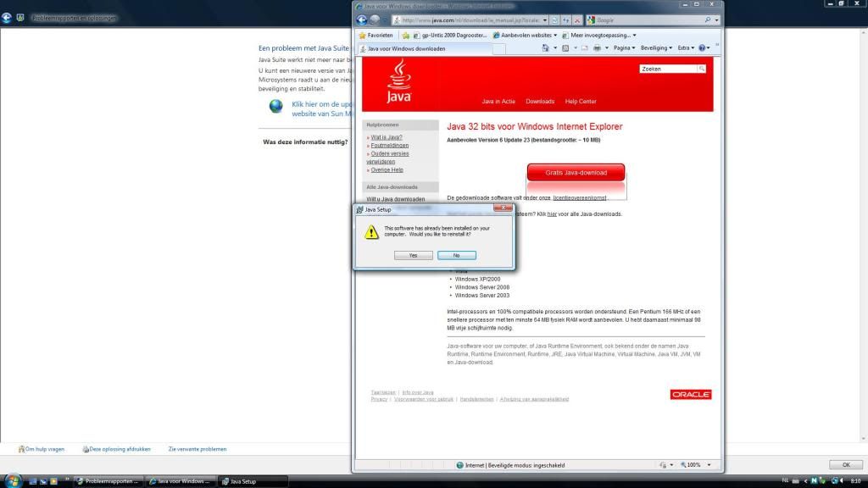The width and height of the screenshot is (868, 488).
Task: Click the RSS feeds icon in command bar
Action: pyautogui.click(x=565, y=47)
